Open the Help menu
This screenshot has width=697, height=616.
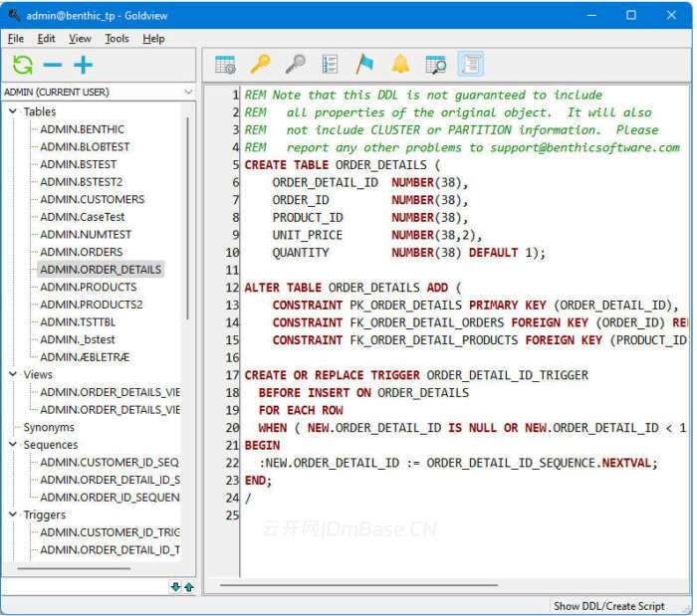coord(153,39)
